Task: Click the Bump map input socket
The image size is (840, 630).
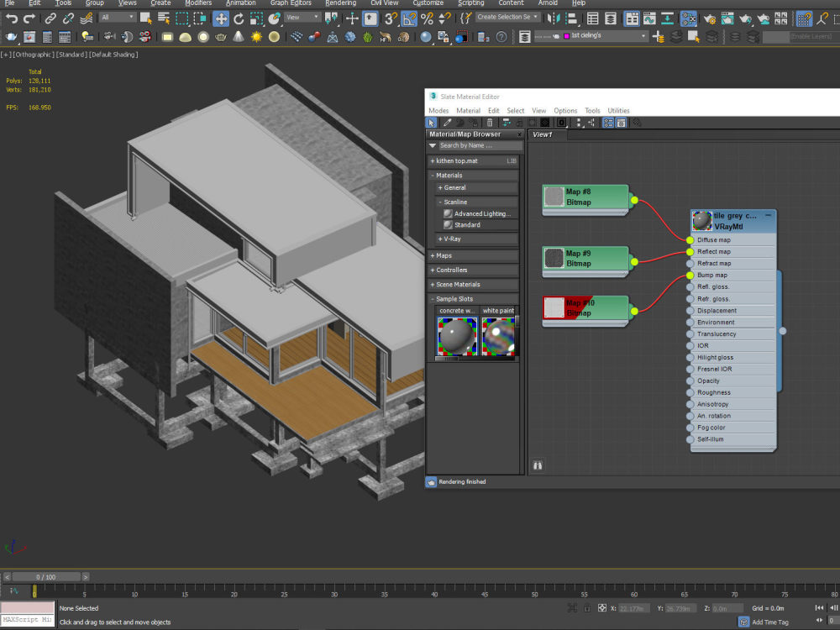Action: tap(690, 276)
